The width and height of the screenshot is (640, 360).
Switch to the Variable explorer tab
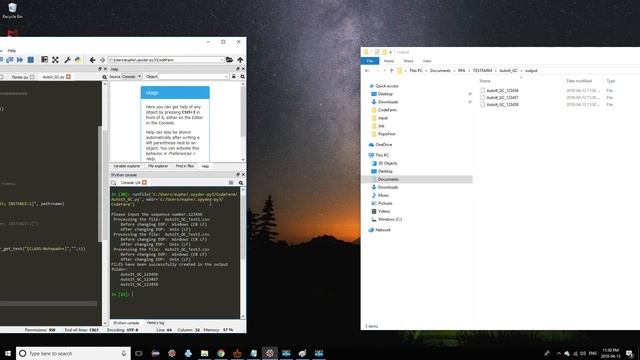tap(127, 166)
